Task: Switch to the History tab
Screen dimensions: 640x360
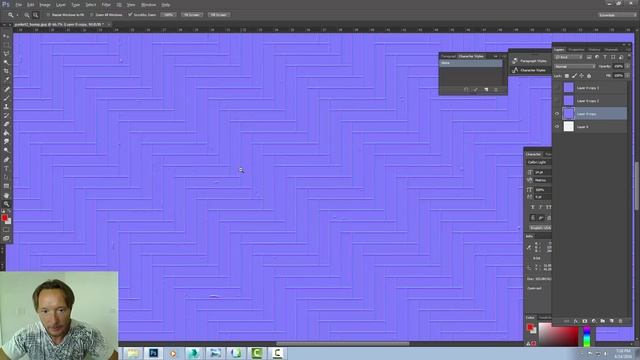Action: [594, 50]
